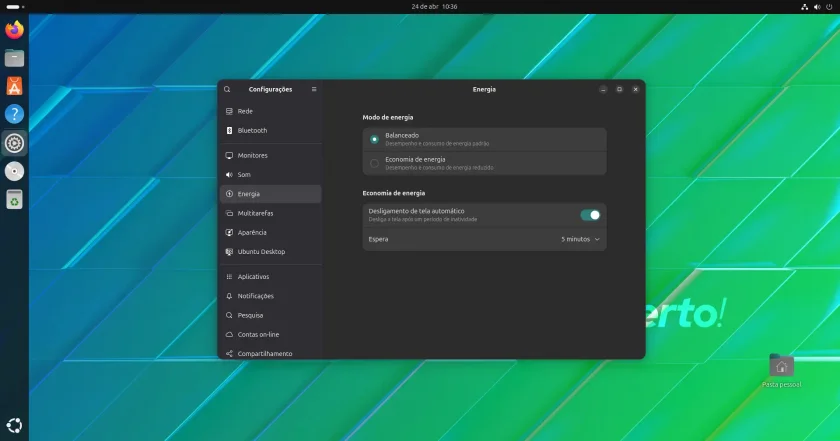Click the Aparência sidebar icon
Screen dimensions: 840x441
[229, 233]
